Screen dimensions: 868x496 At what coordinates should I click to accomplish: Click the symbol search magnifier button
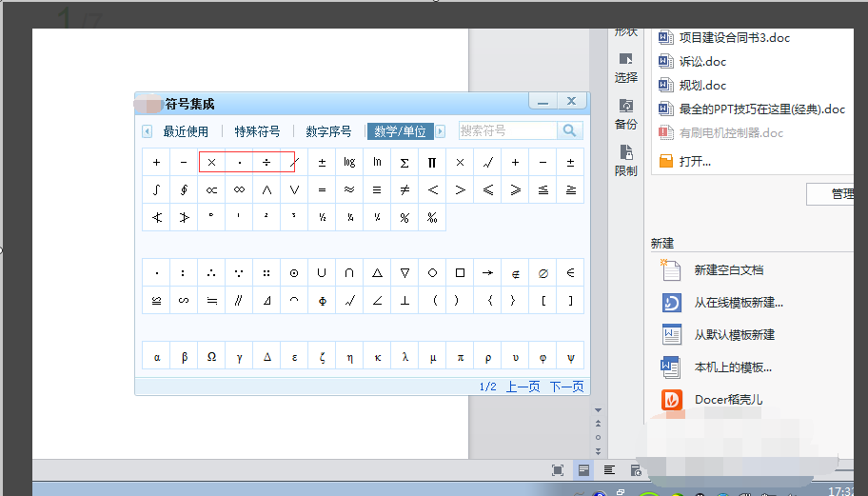click(569, 130)
